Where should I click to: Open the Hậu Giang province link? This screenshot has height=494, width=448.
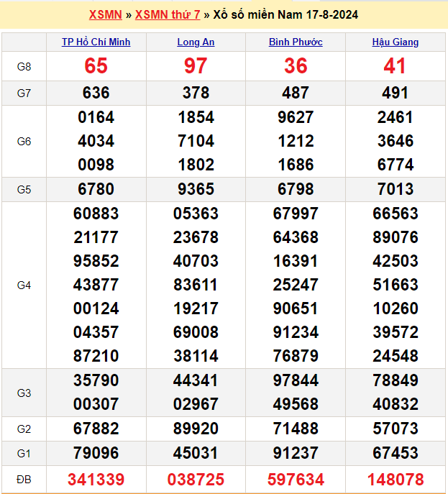coord(395,42)
